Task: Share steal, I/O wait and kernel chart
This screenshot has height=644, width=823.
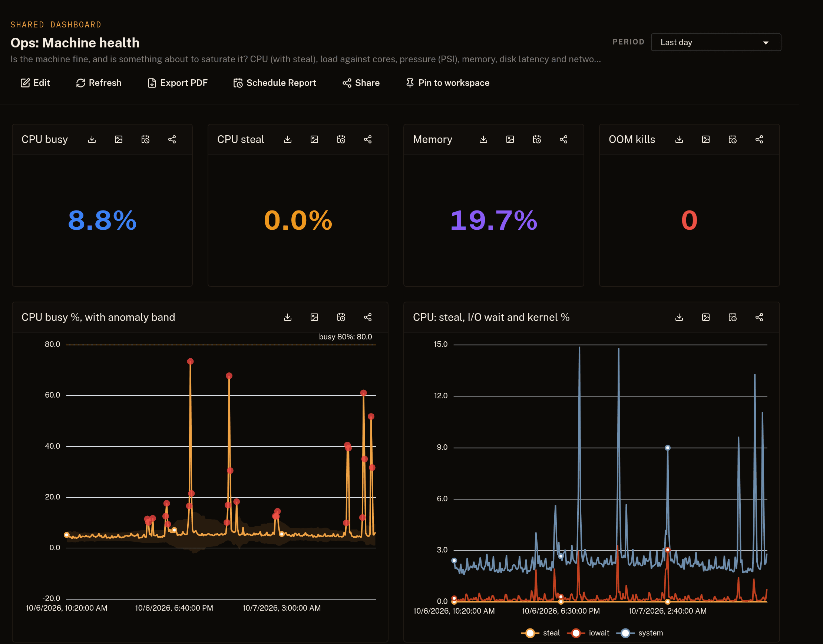Action: click(x=759, y=317)
